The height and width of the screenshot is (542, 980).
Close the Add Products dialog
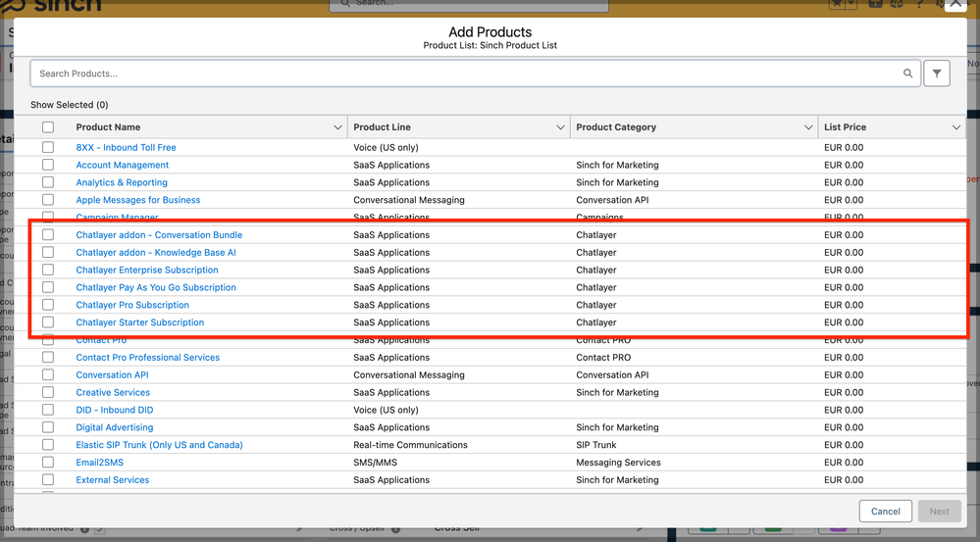pyautogui.click(x=955, y=4)
